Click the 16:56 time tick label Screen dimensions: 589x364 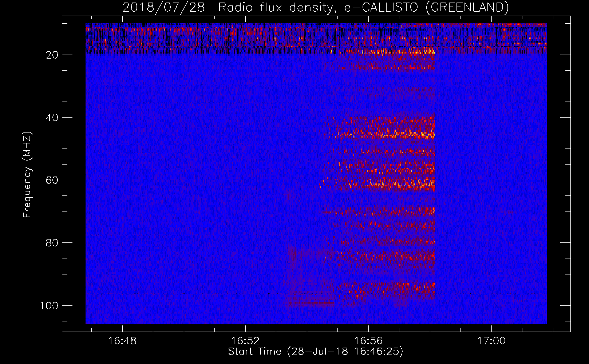(x=368, y=341)
